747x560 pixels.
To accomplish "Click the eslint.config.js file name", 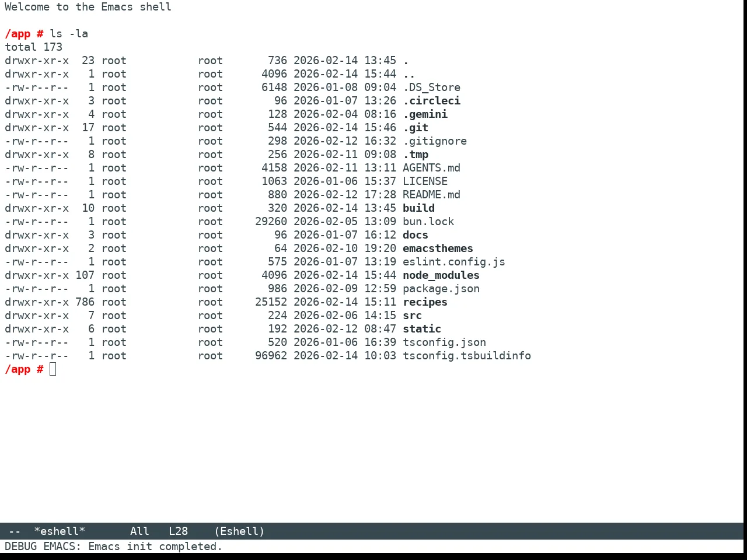I will (454, 262).
